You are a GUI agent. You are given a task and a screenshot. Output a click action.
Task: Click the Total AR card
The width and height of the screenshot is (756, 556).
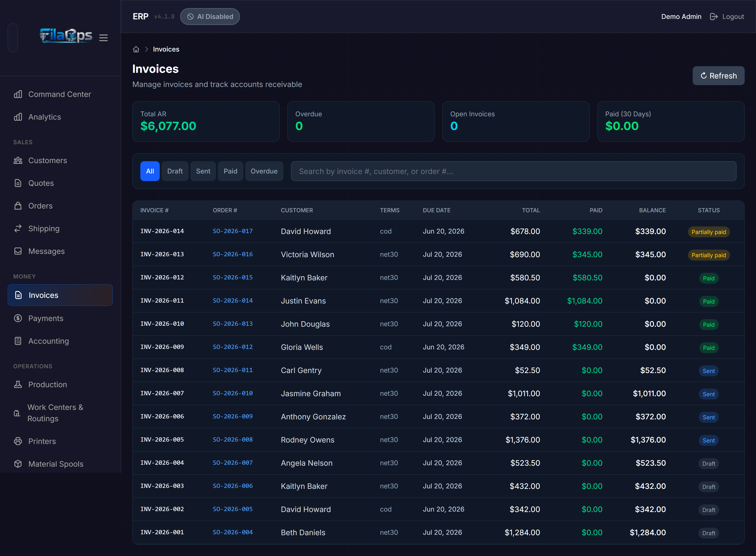(x=206, y=122)
